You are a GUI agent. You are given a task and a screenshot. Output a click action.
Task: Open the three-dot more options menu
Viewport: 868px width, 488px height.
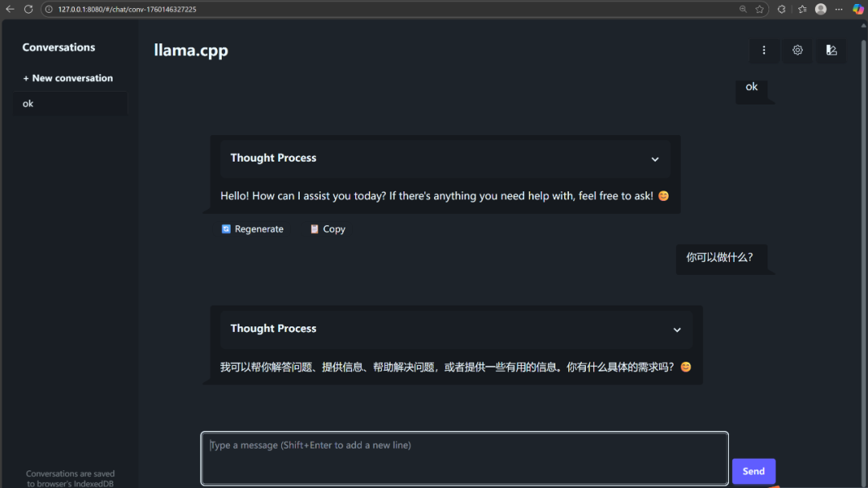click(x=764, y=51)
